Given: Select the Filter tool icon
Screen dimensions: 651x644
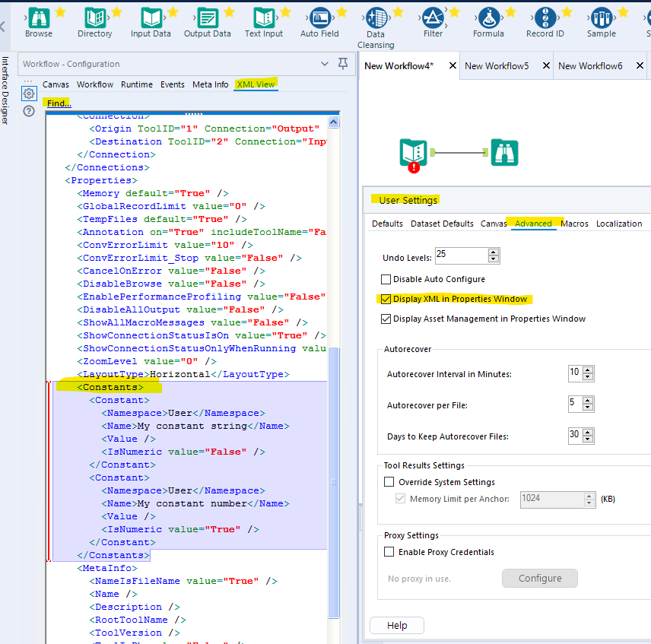Looking at the screenshot, I should [433, 18].
